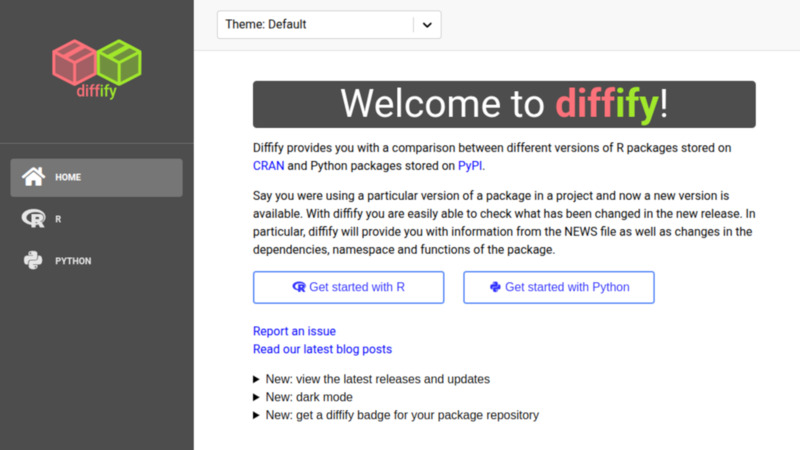Open the PYTHON section in sidebar
The height and width of the screenshot is (450, 800).
pyautogui.click(x=96, y=261)
